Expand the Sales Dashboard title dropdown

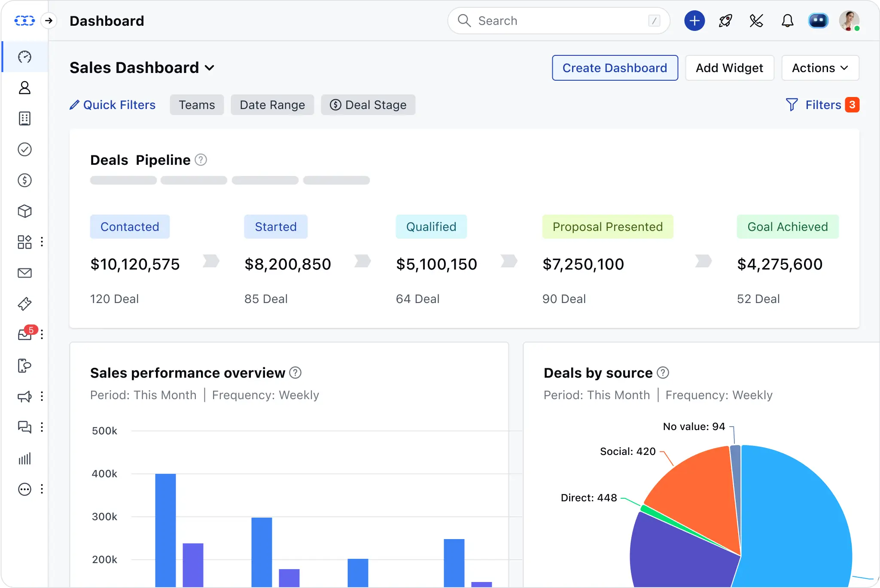(210, 68)
